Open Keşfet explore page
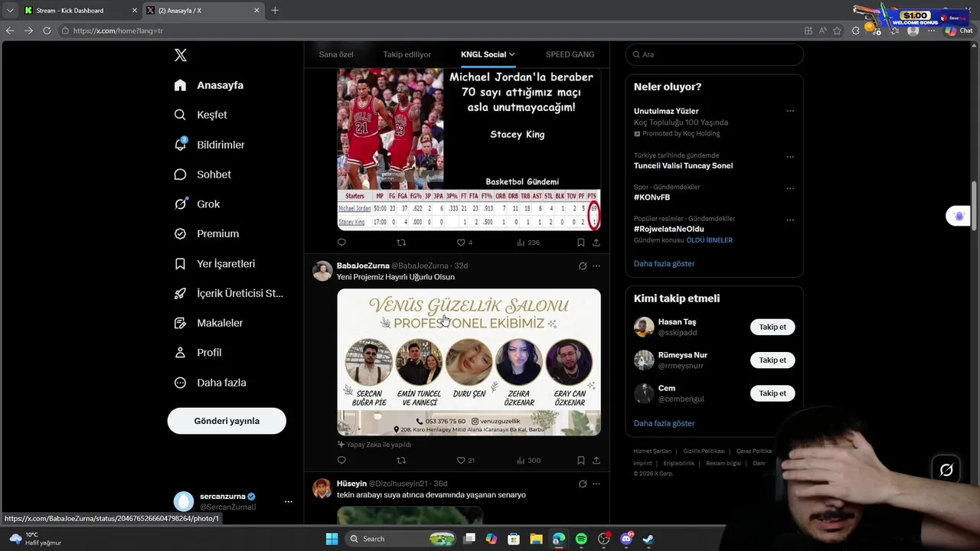 click(x=201, y=115)
